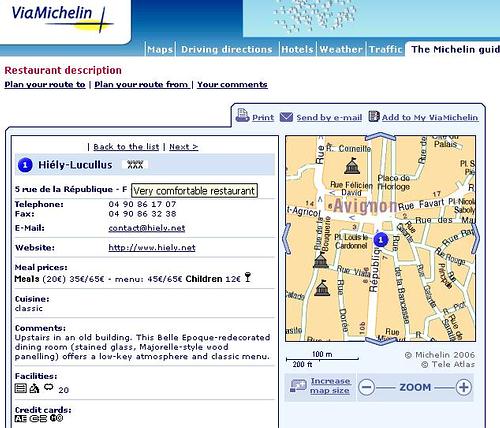Screen dimensions: 500x428
Task: Zoom out with the minus button
Action: pos(366,387)
